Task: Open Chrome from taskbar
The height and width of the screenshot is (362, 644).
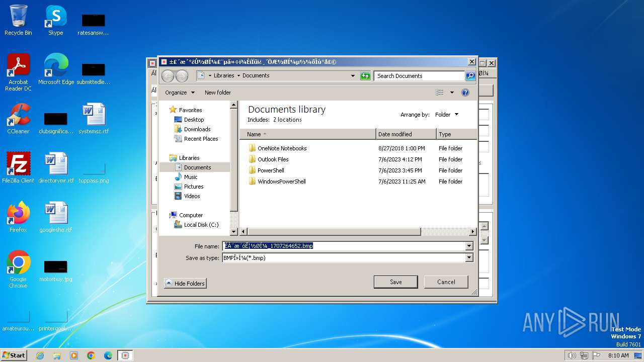Action: [91, 355]
